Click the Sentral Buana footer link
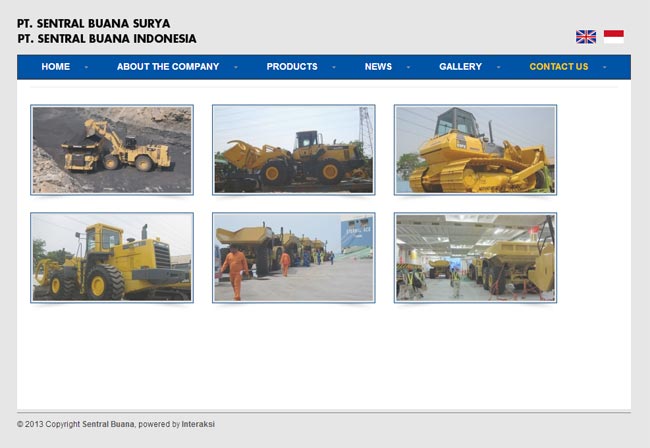This screenshot has width=650, height=448. point(108,424)
